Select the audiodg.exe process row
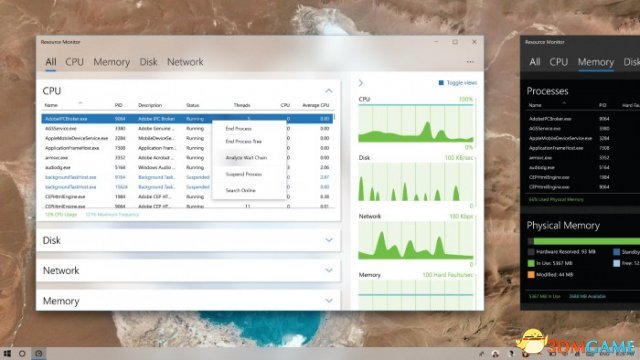The width and height of the screenshot is (640, 360). click(x=188, y=167)
